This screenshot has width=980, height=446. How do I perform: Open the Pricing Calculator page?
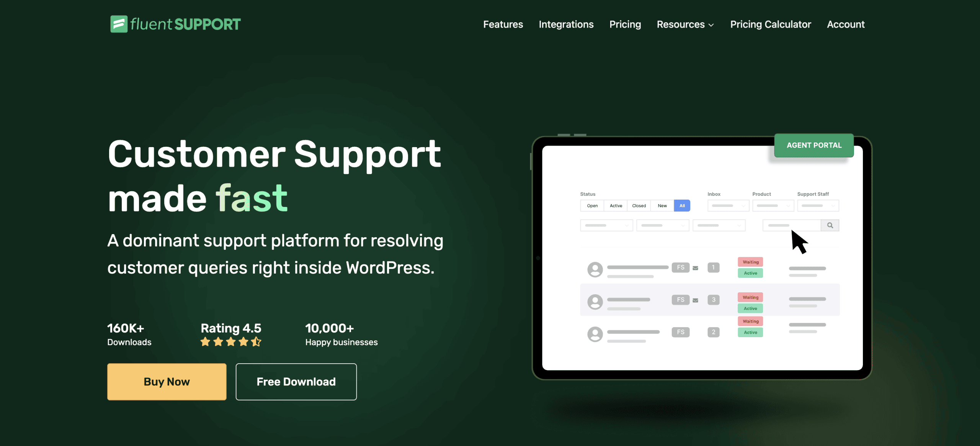771,24
